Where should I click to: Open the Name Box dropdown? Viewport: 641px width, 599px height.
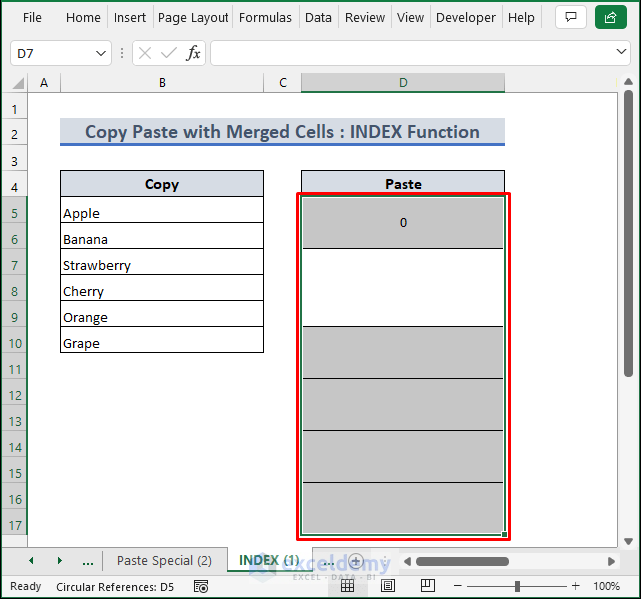(x=101, y=54)
